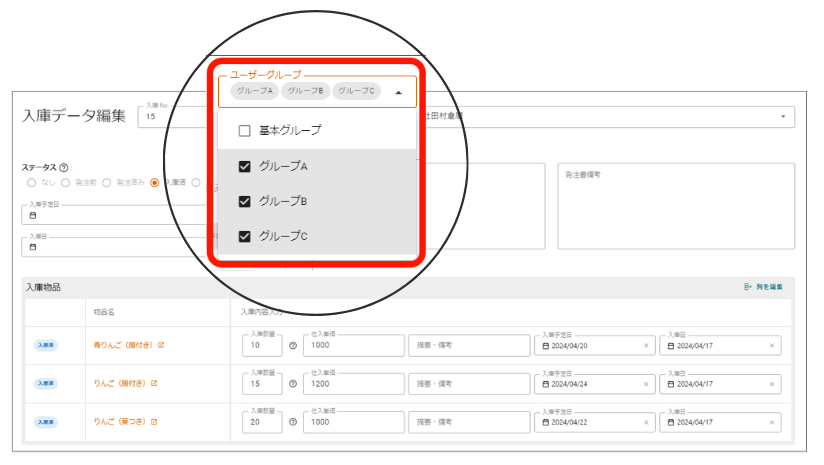Click the 入庫物品 section title
The width and height of the screenshot is (824, 465).
tap(44, 287)
